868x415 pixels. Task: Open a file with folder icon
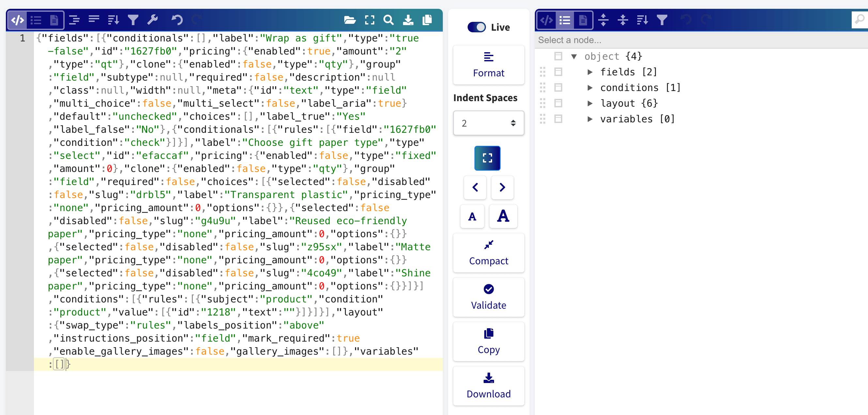(x=350, y=20)
